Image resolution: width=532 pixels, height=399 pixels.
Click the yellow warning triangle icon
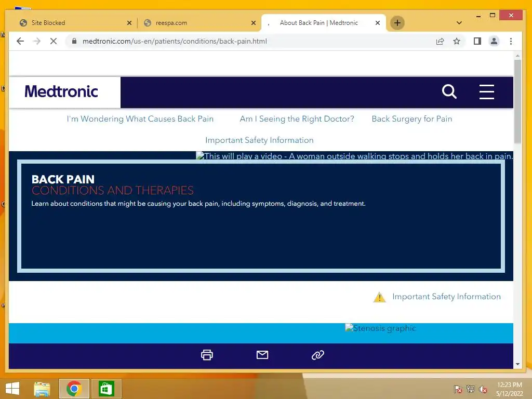coord(379,297)
